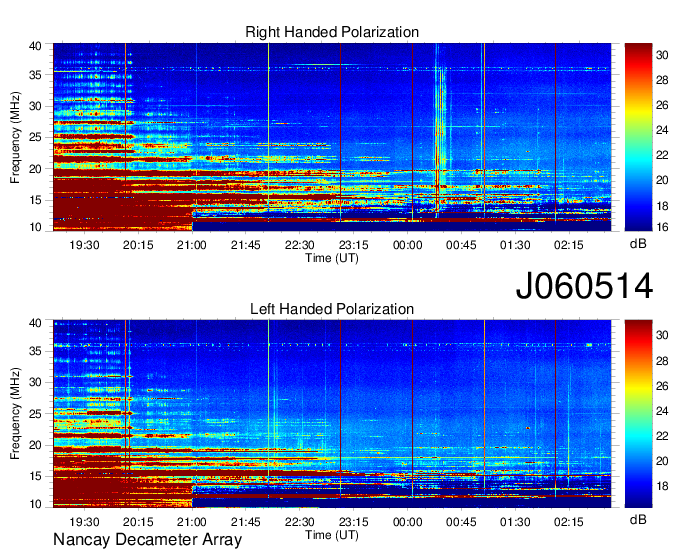Click the 22:30 time tick on the bottom plot

point(300,522)
